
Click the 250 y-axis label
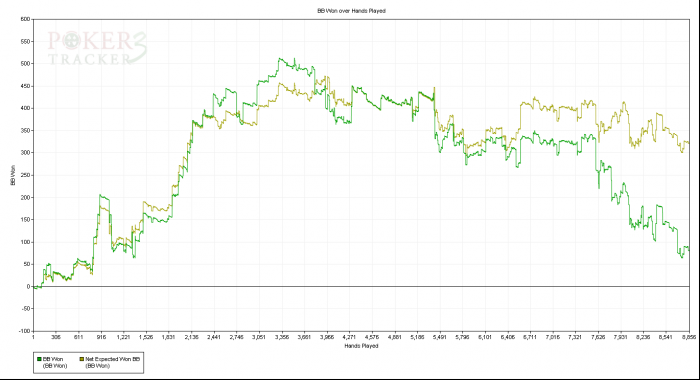point(25,175)
